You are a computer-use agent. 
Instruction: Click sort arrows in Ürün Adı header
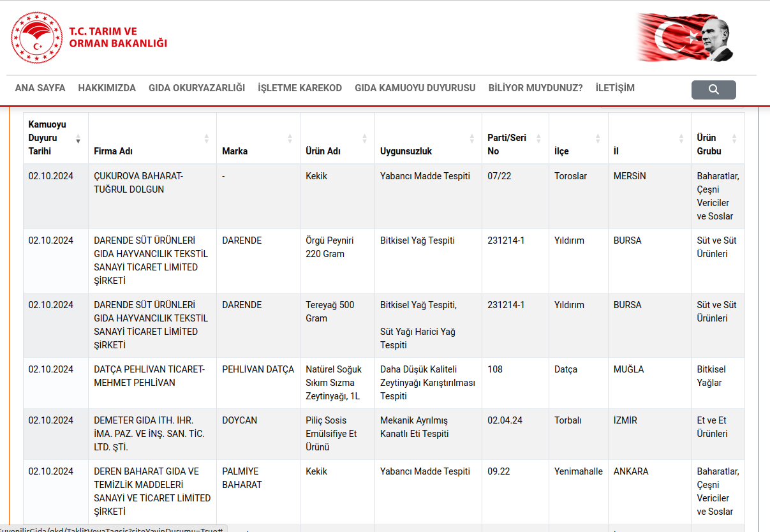(365, 138)
